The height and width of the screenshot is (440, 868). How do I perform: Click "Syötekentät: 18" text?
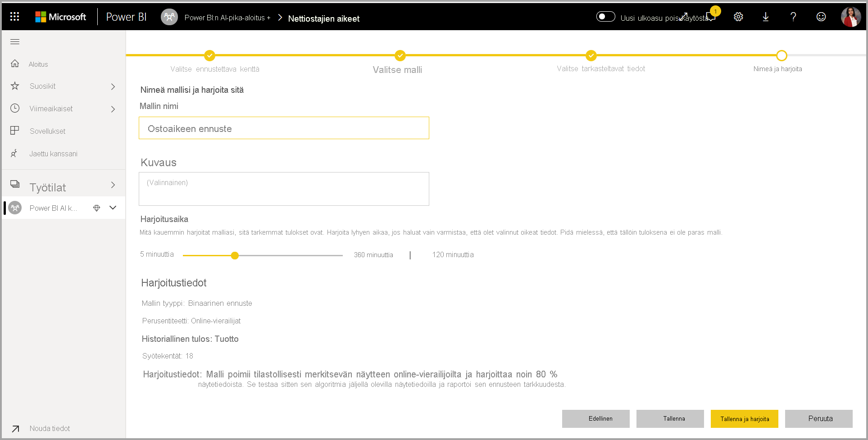pyautogui.click(x=168, y=356)
